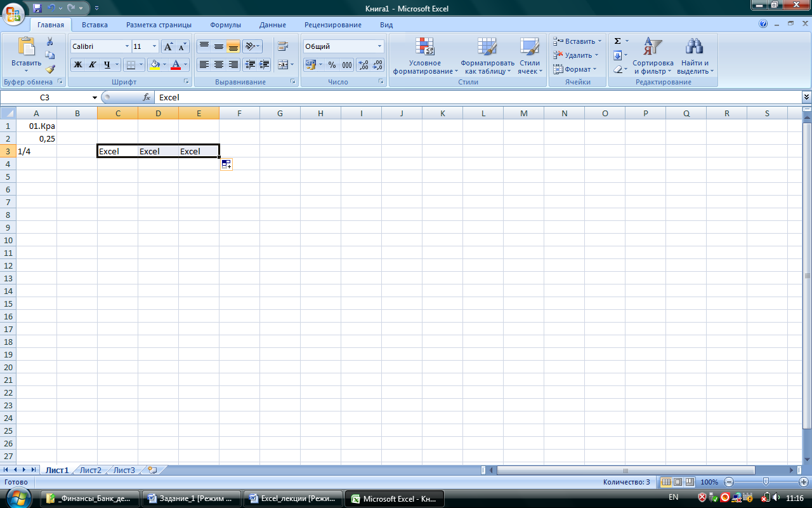Viewport: 812px width, 508px height.
Task: Click the text orientation icon
Action: click(250, 46)
